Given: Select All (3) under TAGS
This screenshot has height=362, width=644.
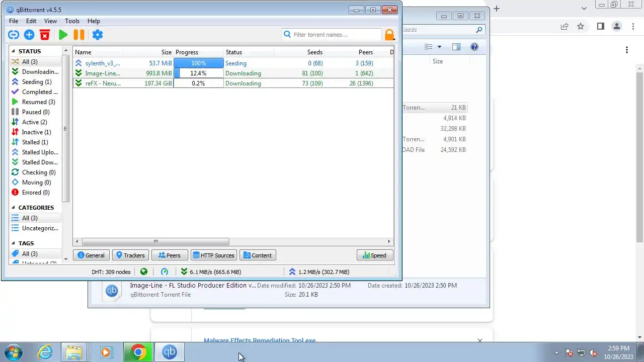Looking at the screenshot, I should coord(35,254).
